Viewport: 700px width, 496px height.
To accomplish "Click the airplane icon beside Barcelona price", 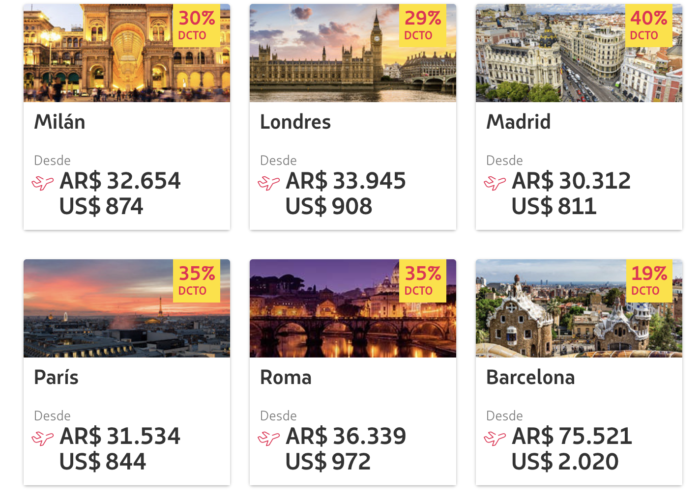I will point(495,438).
